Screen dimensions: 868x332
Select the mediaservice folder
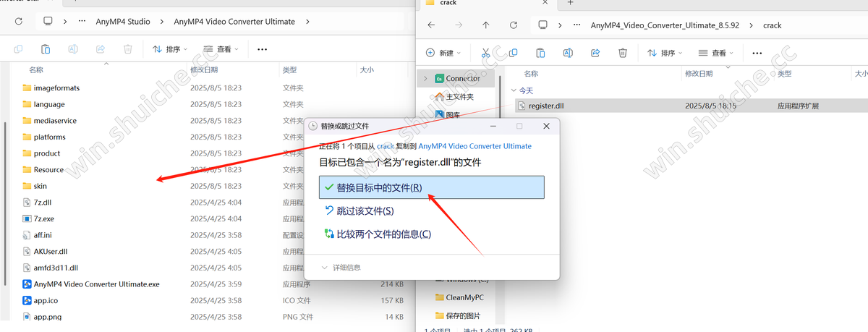point(55,121)
